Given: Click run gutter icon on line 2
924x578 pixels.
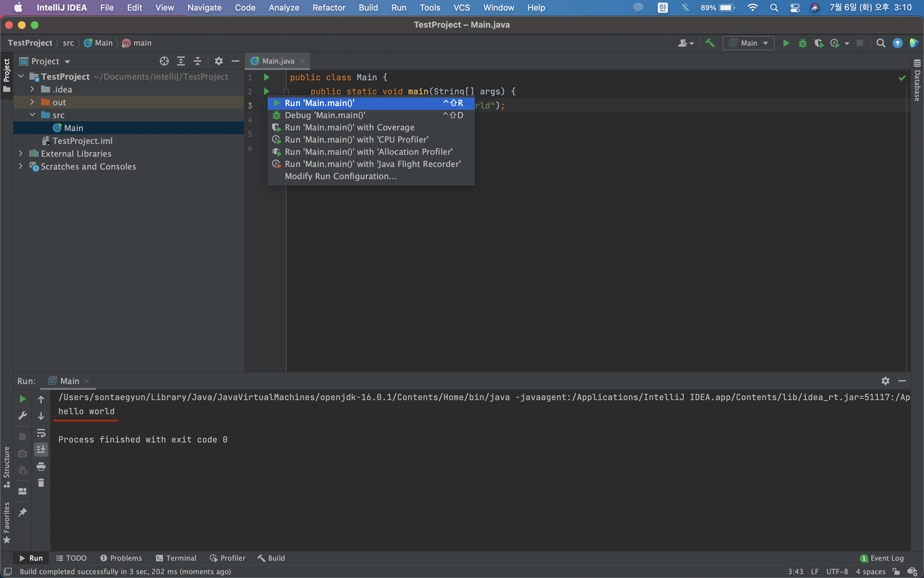Looking at the screenshot, I should pyautogui.click(x=267, y=92).
